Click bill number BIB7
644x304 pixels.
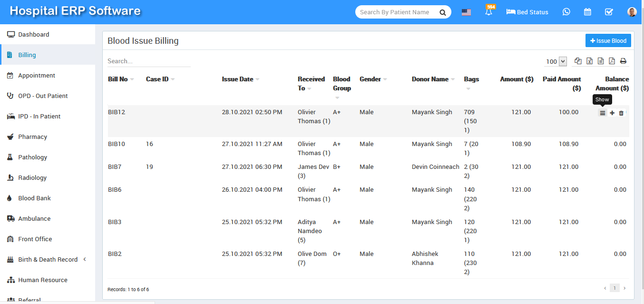[115, 167]
